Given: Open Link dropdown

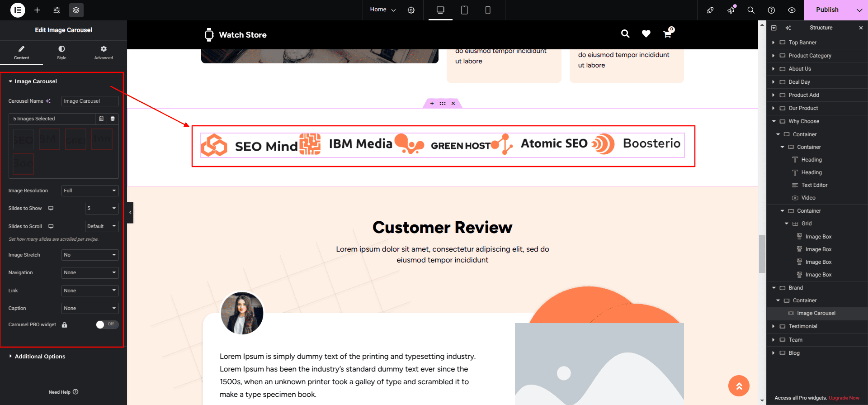Looking at the screenshot, I should (x=90, y=291).
